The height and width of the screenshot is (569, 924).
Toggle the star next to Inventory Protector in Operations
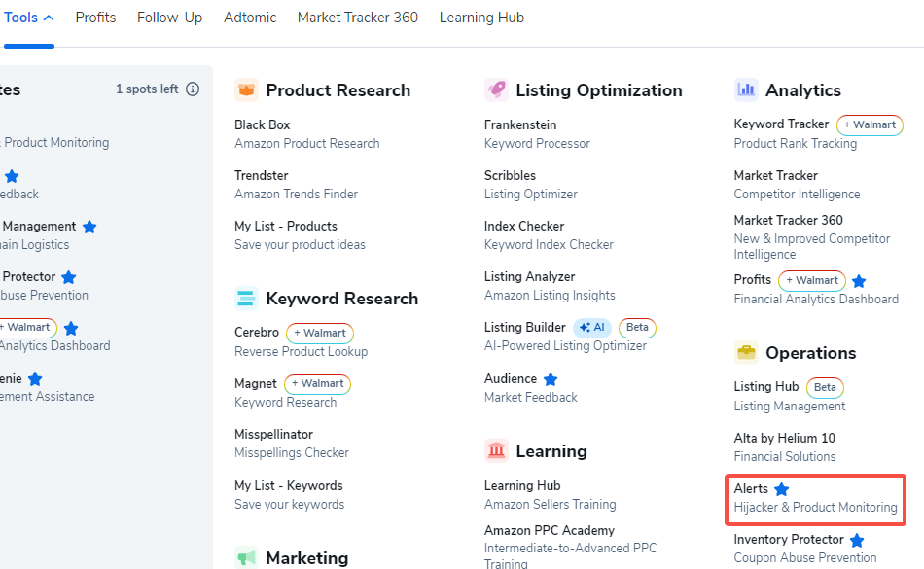tap(857, 540)
